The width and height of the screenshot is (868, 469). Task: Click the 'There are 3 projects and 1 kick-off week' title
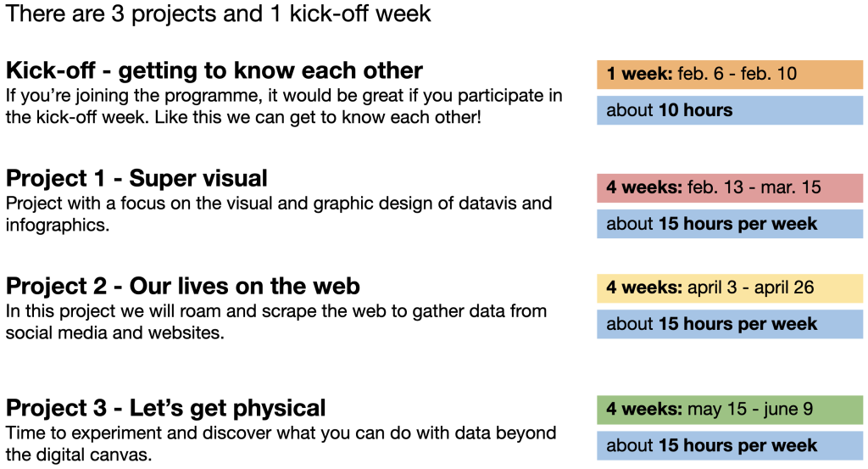click(218, 14)
